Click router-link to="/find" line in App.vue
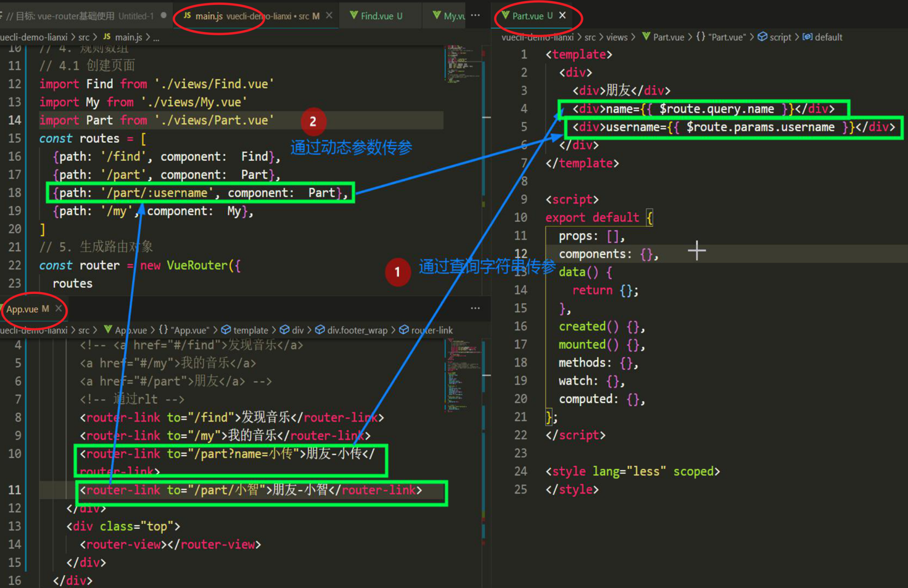This screenshot has height=588, width=908. (x=232, y=417)
